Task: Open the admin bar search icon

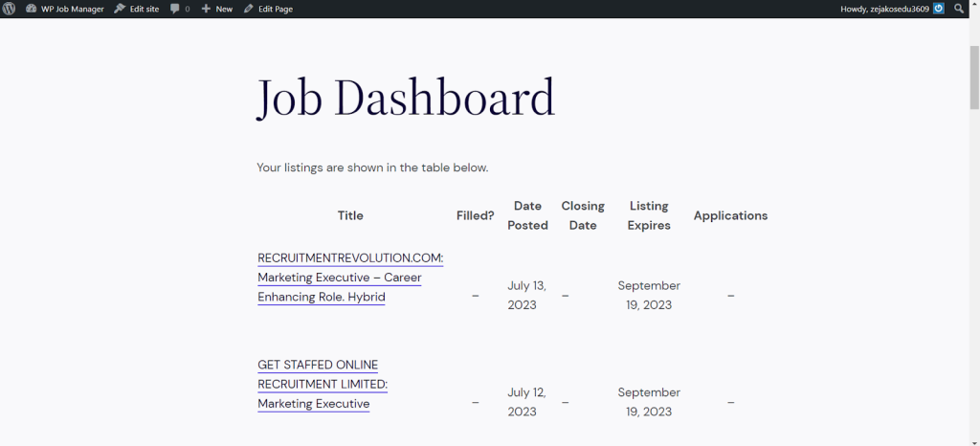Action: (x=959, y=9)
